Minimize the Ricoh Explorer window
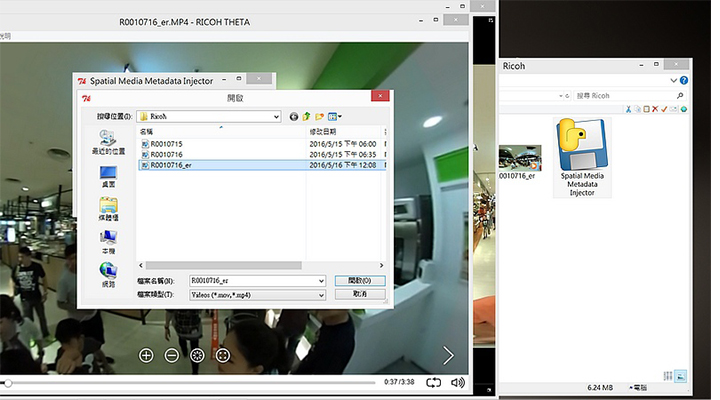This screenshot has height=400, width=720. (641, 65)
